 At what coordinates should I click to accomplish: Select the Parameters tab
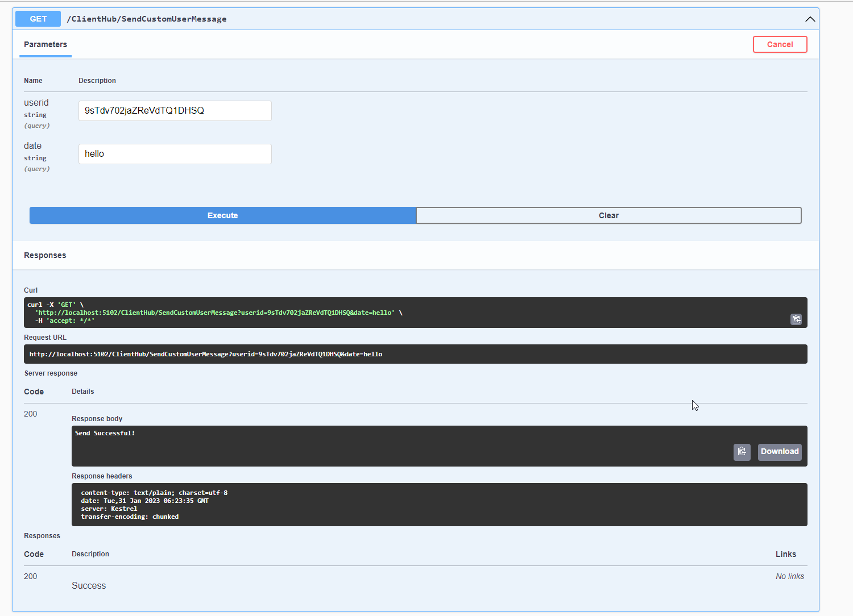[45, 44]
